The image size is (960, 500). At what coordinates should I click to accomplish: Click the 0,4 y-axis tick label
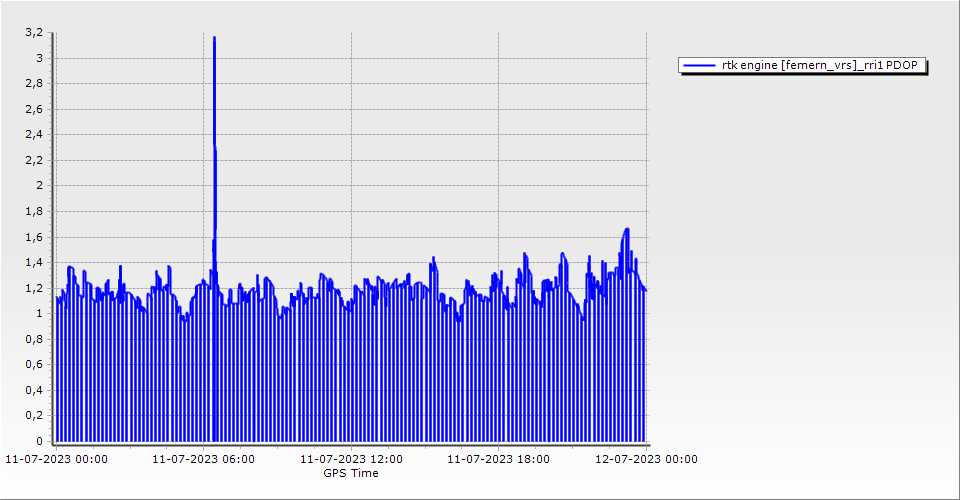(35, 390)
